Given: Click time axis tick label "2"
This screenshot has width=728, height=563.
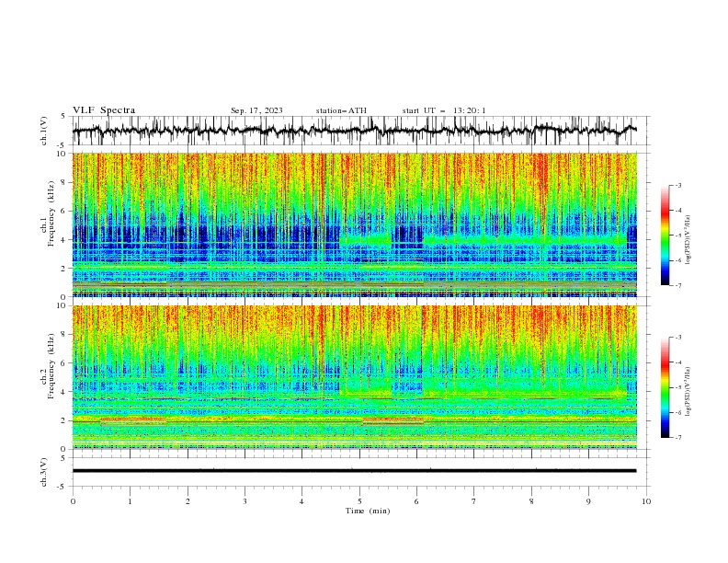Looking at the screenshot, I should click(x=188, y=501).
